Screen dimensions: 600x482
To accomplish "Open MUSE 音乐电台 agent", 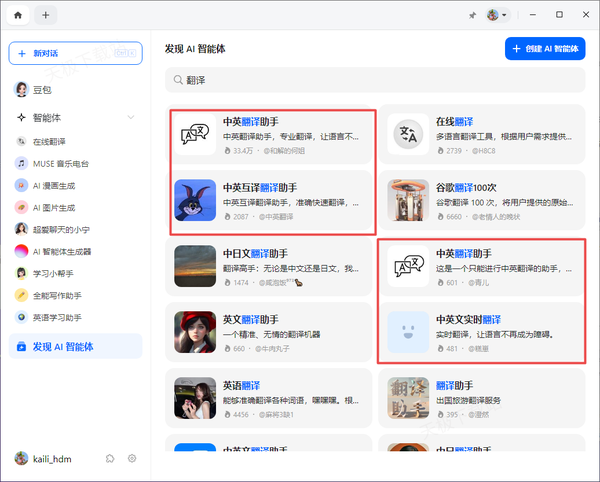I will [60, 163].
